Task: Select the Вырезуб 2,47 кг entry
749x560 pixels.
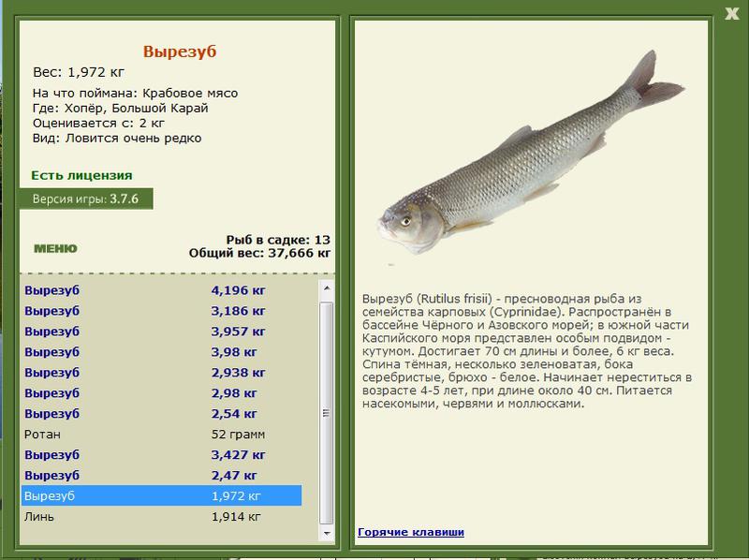Action: 161,475
